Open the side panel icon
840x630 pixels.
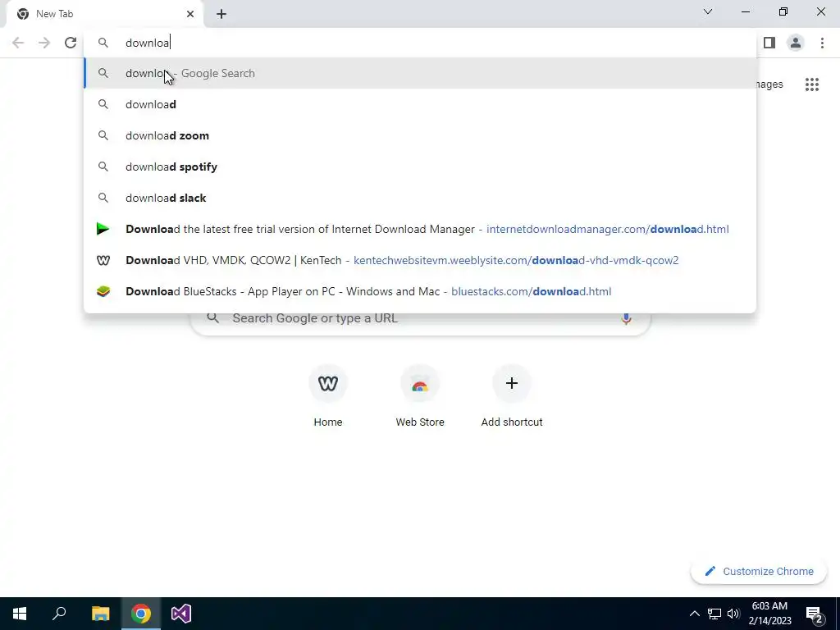click(x=769, y=43)
